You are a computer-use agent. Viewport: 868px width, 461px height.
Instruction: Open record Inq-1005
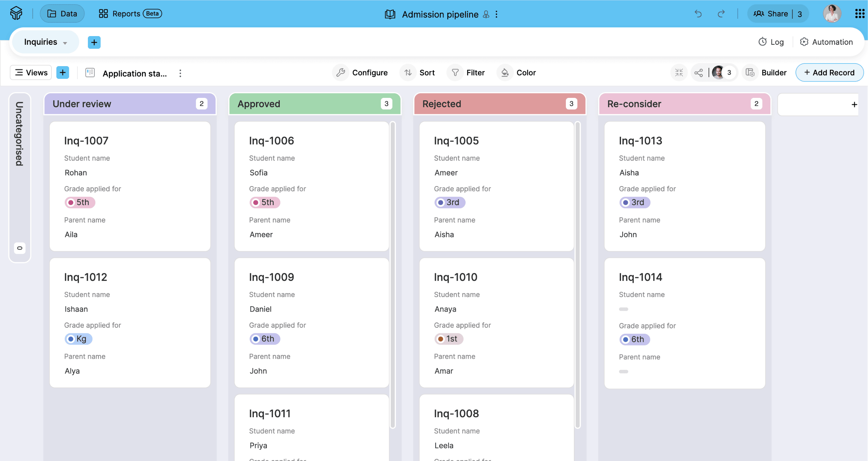pyautogui.click(x=497, y=186)
